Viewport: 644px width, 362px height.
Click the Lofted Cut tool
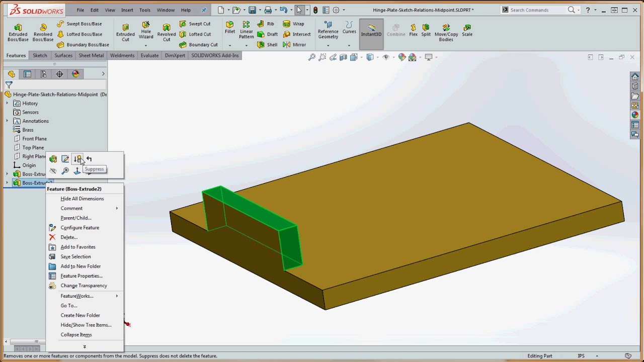click(x=195, y=34)
